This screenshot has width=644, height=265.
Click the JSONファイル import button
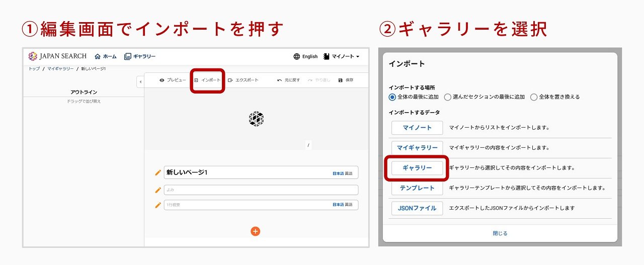[x=417, y=208]
